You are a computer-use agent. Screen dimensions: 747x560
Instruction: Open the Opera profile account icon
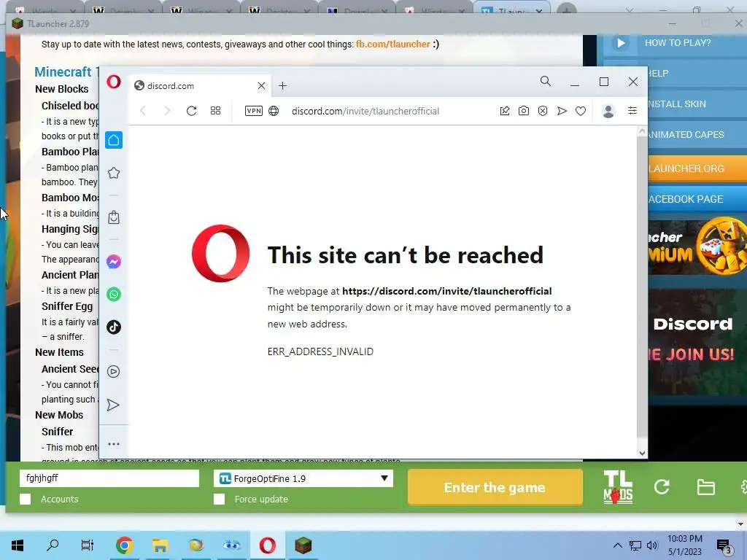click(x=608, y=111)
